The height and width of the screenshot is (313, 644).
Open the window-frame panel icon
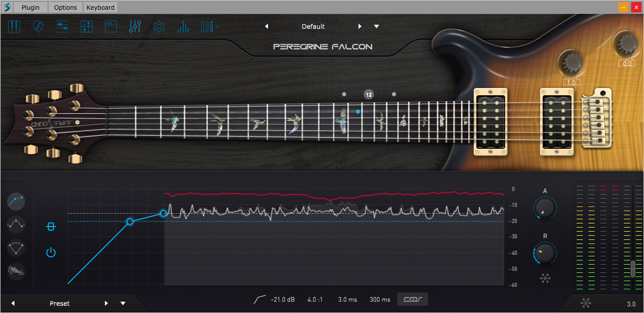(111, 26)
